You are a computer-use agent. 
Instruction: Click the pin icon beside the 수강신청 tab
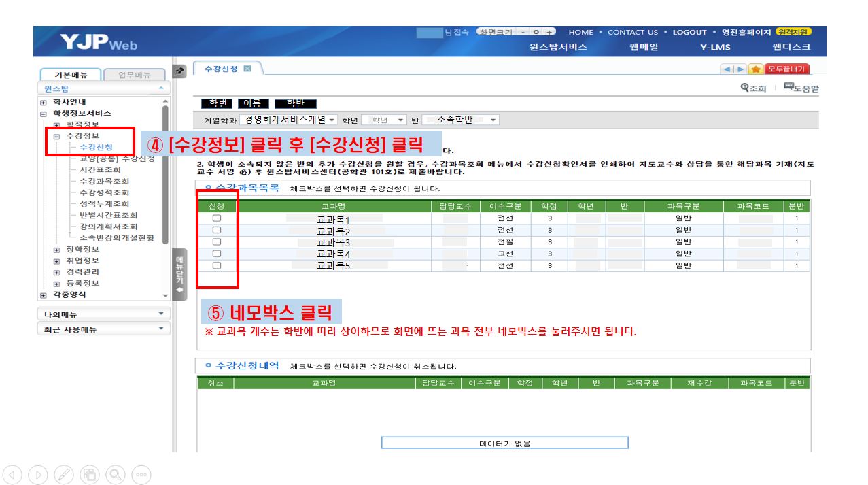click(x=180, y=70)
